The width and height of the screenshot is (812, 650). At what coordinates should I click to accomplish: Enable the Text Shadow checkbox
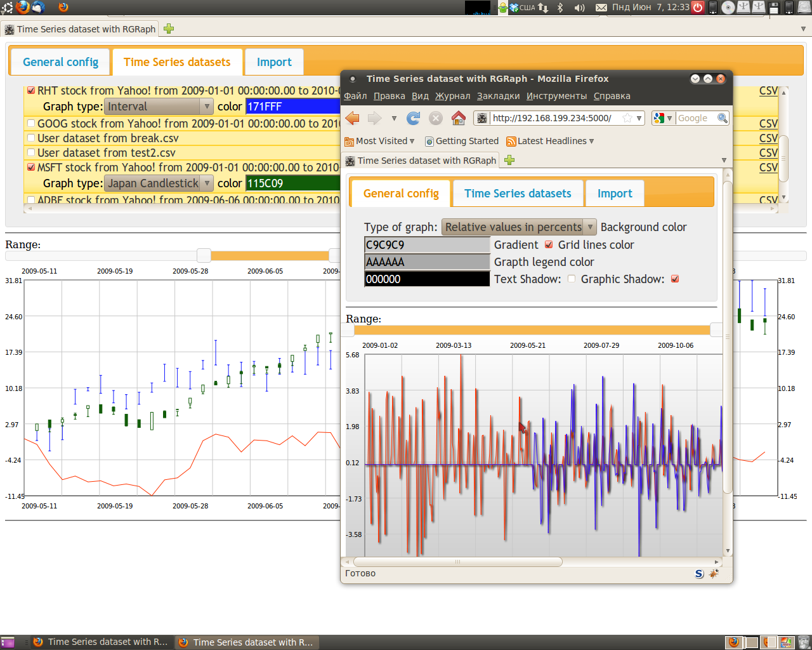[572, 279]
